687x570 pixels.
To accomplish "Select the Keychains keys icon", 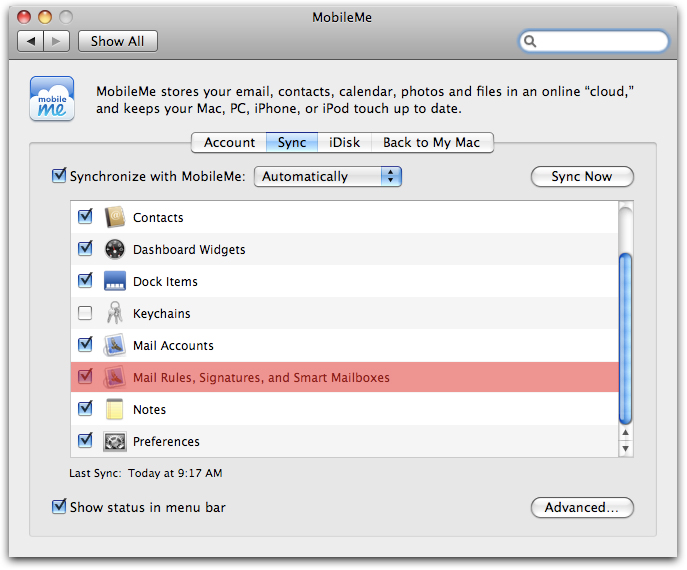I will [114, 313].
